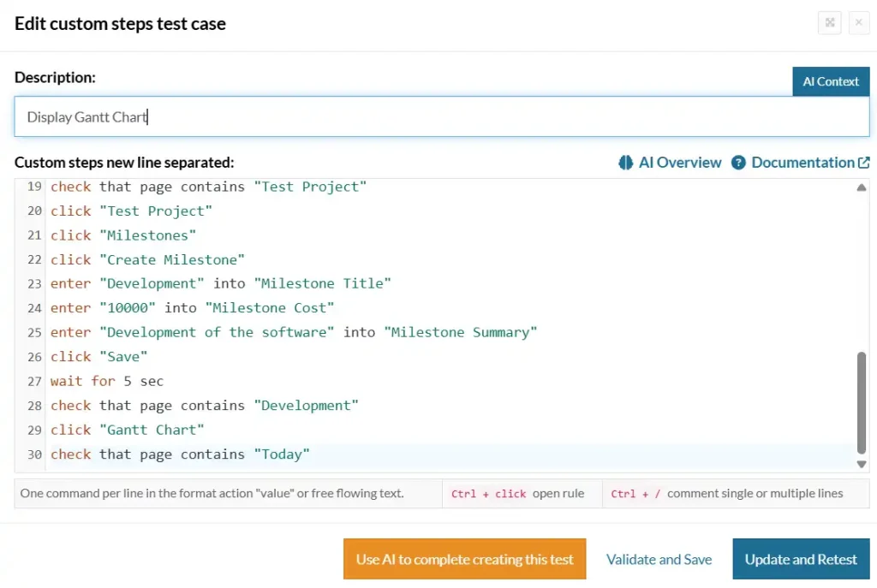Screen dimensions: 877x588
Task: Open the AI Context button
Action: (x=831, y=81)
